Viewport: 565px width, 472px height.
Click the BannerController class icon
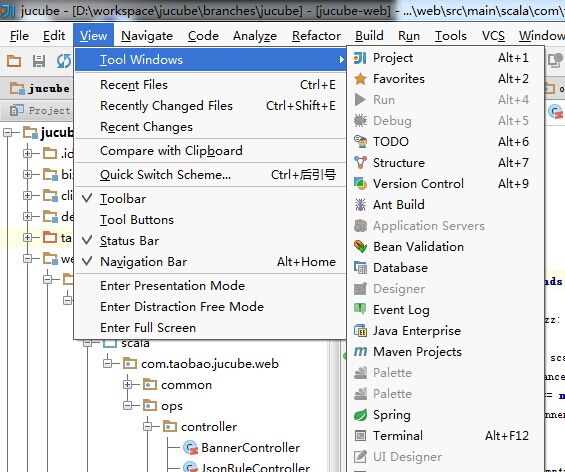coord(190,448)
